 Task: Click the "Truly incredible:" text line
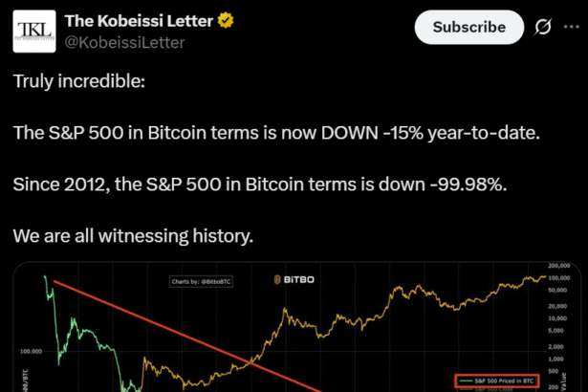pos(78,82)
